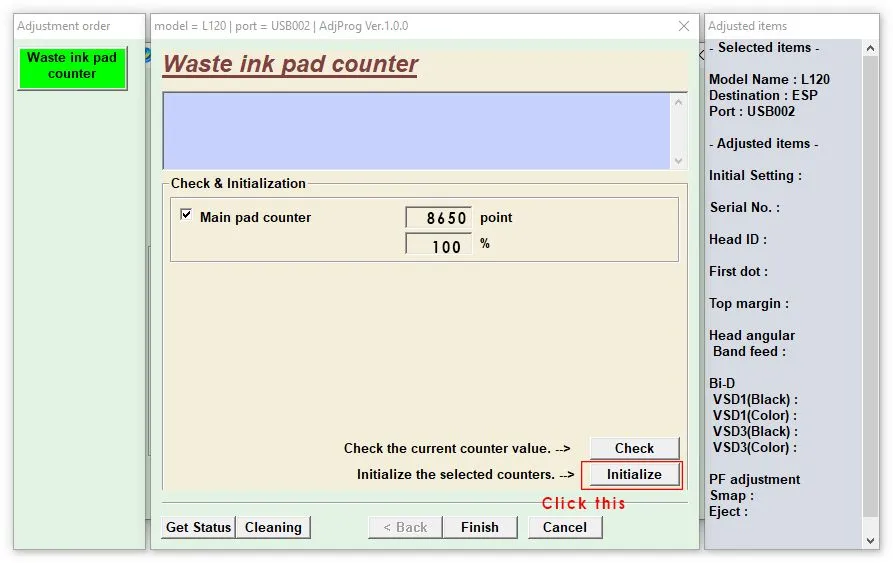Viewport: 893px width, 563px height.
Task: Click the percentage field showing 100
Action: click(439, 246)
